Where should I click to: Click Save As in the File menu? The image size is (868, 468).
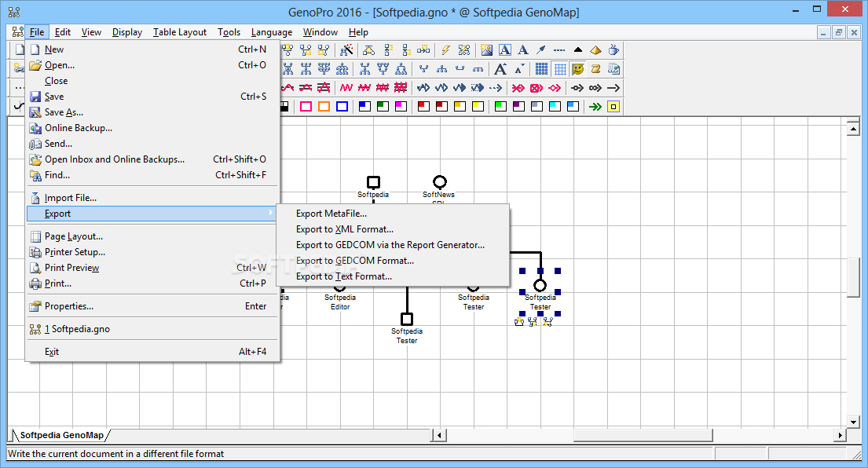pyautogui.click(x=152, y=112)
